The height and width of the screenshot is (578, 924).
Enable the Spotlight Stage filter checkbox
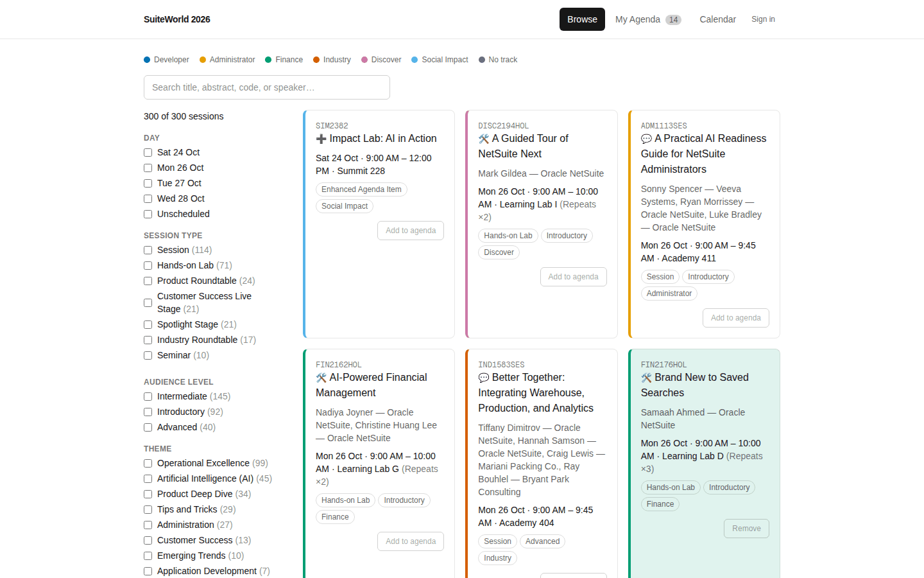[x=148, y=325]
